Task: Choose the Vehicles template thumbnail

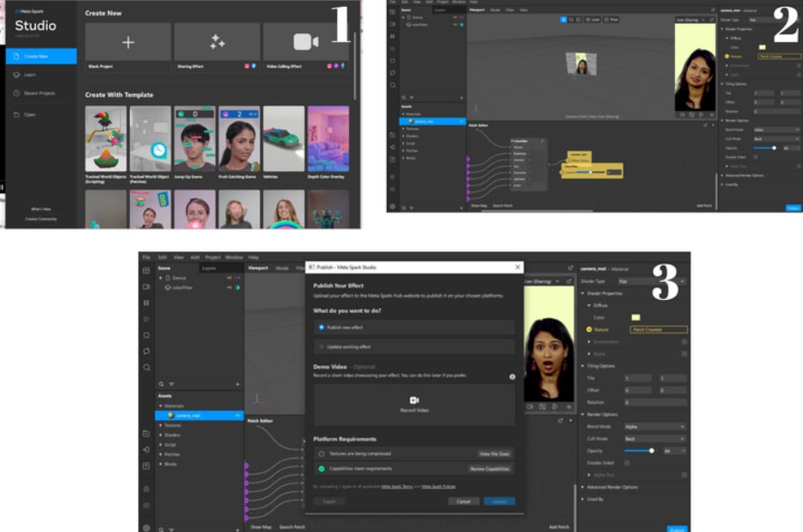Action: 284,138
